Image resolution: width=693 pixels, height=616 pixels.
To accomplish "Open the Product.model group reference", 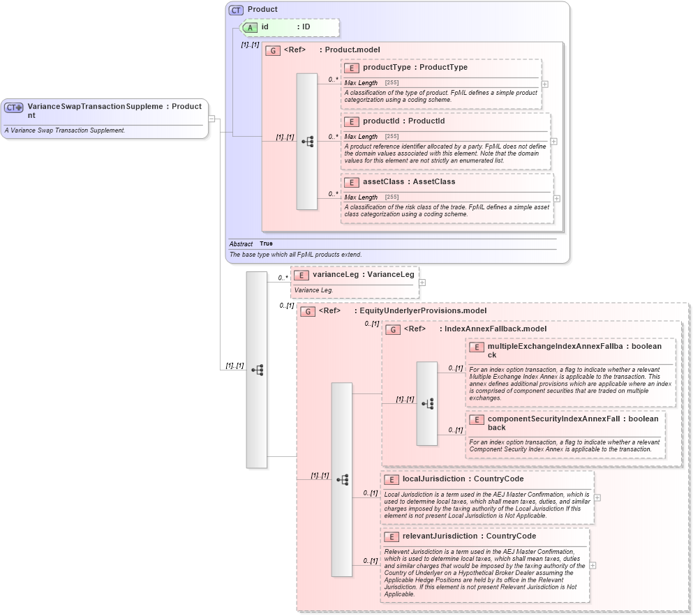I will click(x=352, y=50).
